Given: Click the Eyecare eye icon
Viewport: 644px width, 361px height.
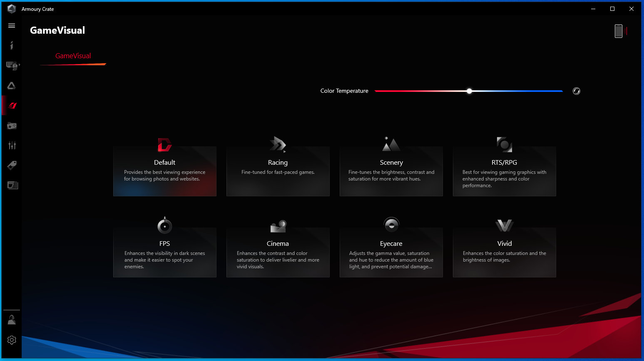Looking at the screenshot, I should [x=391, y=225].
